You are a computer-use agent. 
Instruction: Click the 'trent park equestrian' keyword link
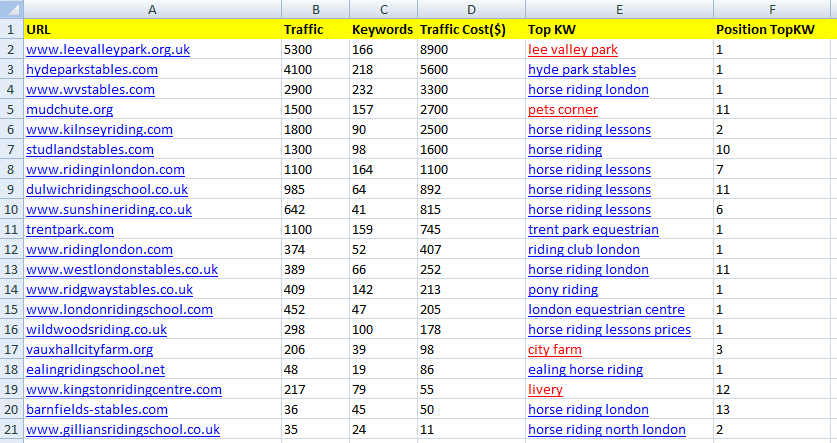tap(593, 230)
